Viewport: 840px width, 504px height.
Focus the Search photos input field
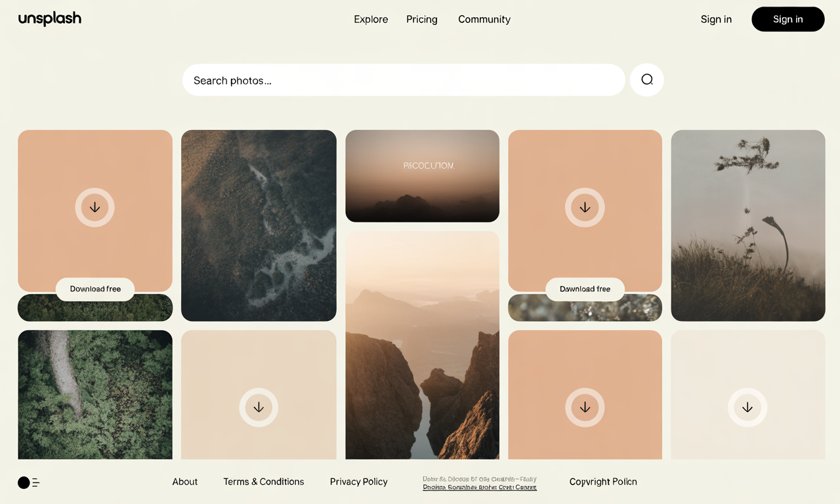pyautogui.click(x=404, y=80)
